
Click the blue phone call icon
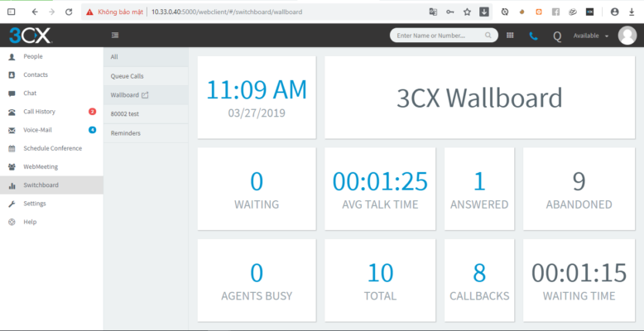[533, 36]
